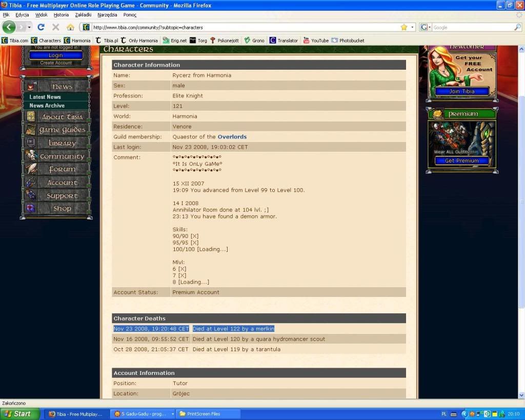Screen dimensions: 525x420
Task: Click the 20:10 system clock
Action: click(514, 414)
